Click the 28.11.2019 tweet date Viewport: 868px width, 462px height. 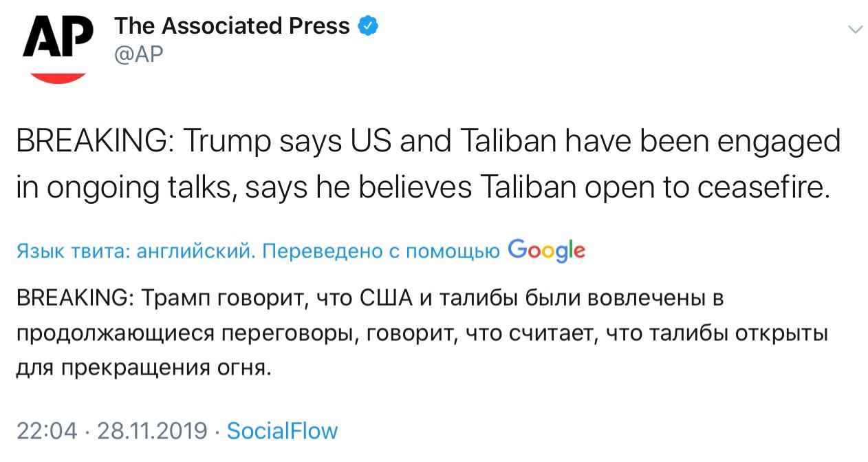coord(152,431)
